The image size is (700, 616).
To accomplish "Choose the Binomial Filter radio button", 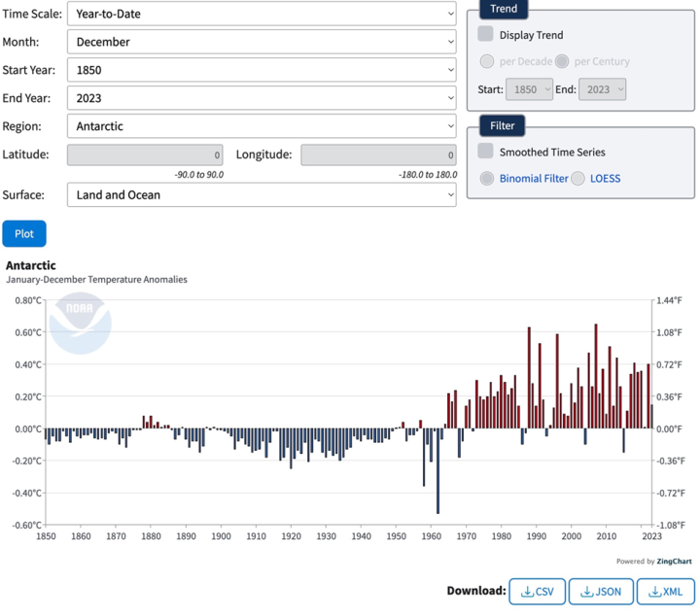I will pyautogui.click(x=488, y=179).
